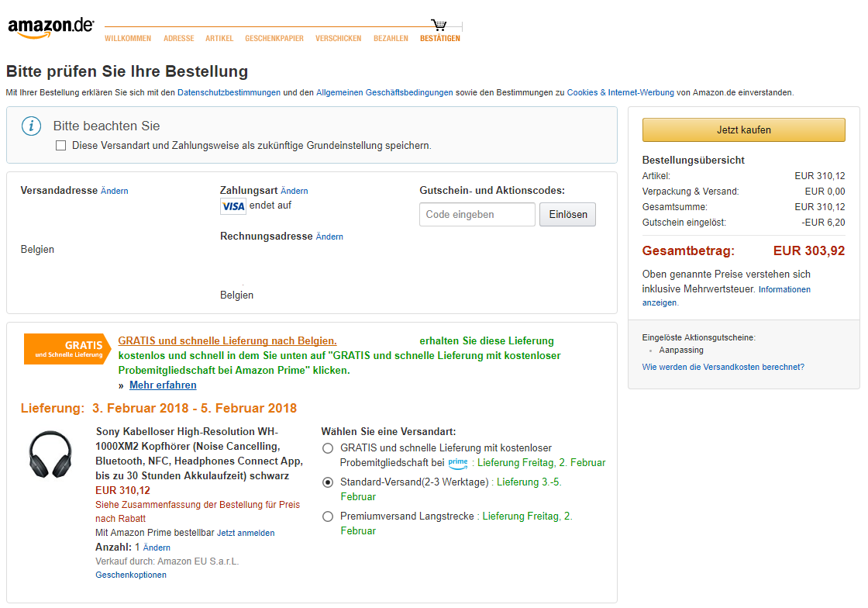Click Ändern next to Versandadresse
The width and height of the screenshot is (868, 608).
coord(115,191)
